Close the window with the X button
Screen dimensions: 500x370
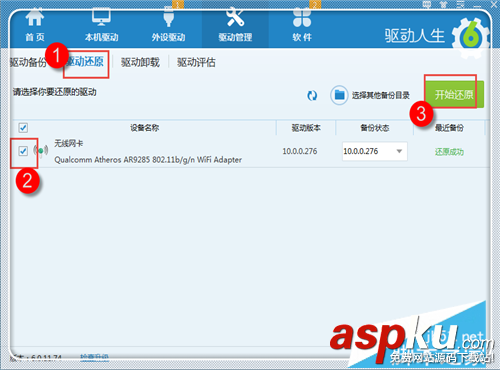tap(494, 4)
